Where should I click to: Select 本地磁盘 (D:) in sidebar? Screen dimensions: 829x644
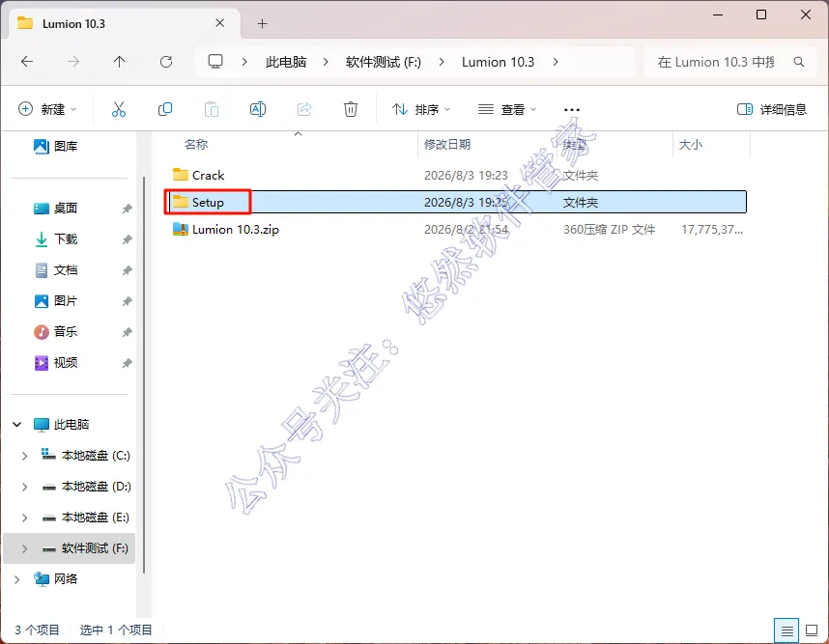point(96,487)
